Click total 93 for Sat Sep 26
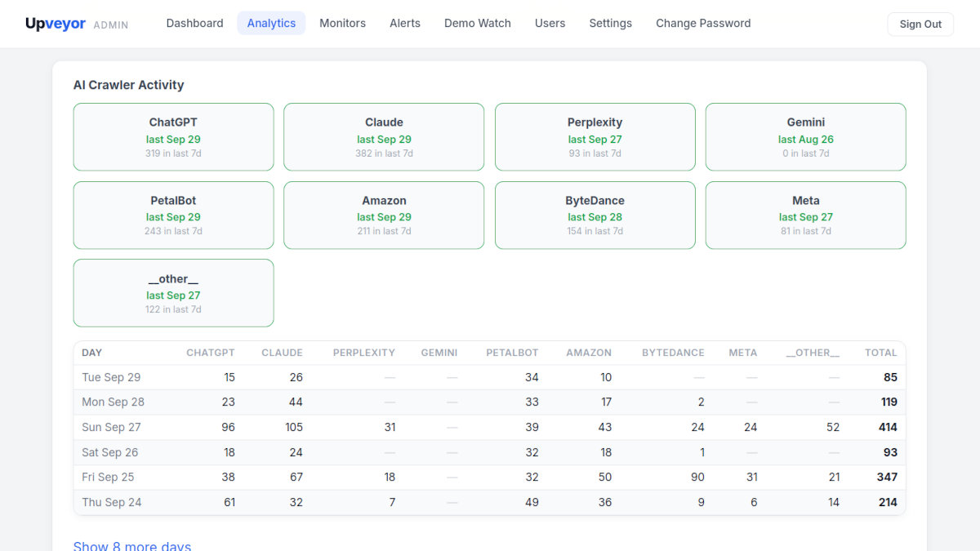 890,452
